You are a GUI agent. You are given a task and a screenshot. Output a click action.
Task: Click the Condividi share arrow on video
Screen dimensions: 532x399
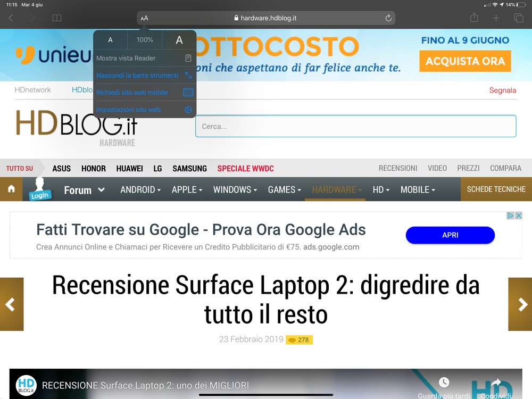click(x=496, y=383)
